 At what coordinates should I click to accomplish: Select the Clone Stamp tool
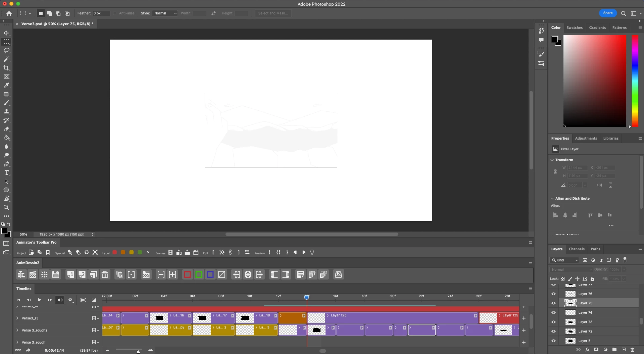click(6, 111)
